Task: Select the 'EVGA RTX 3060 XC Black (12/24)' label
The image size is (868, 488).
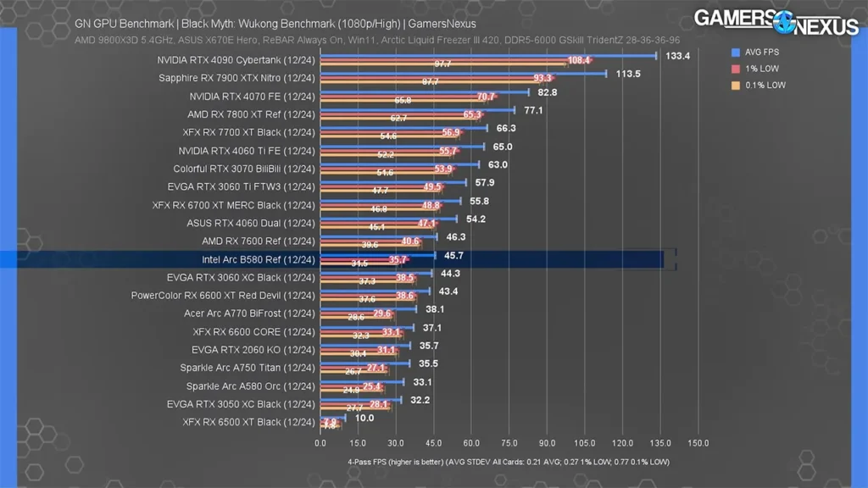Action: (x=241, y=277)
